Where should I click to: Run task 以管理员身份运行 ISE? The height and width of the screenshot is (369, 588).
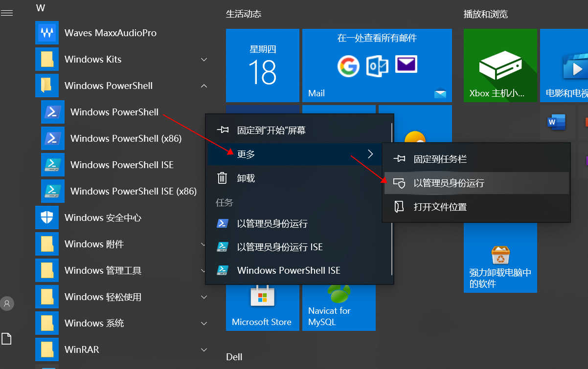[x=299, y=247]
